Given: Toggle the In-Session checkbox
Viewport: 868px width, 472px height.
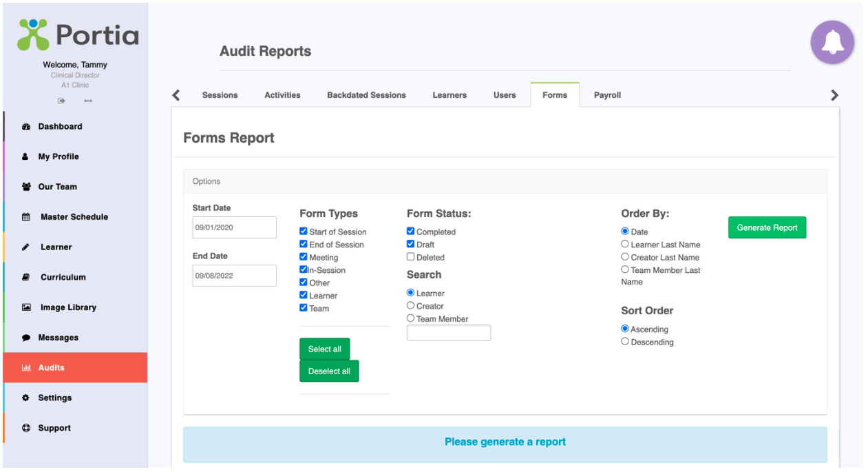Looking at the screenshot, I should pos(304,269).
